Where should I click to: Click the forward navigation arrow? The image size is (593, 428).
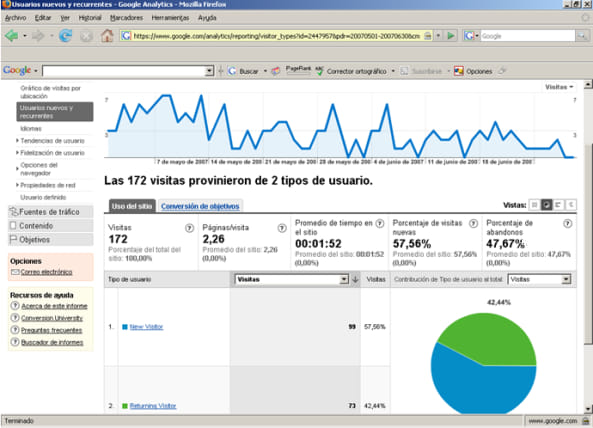(x=38, y=36)
